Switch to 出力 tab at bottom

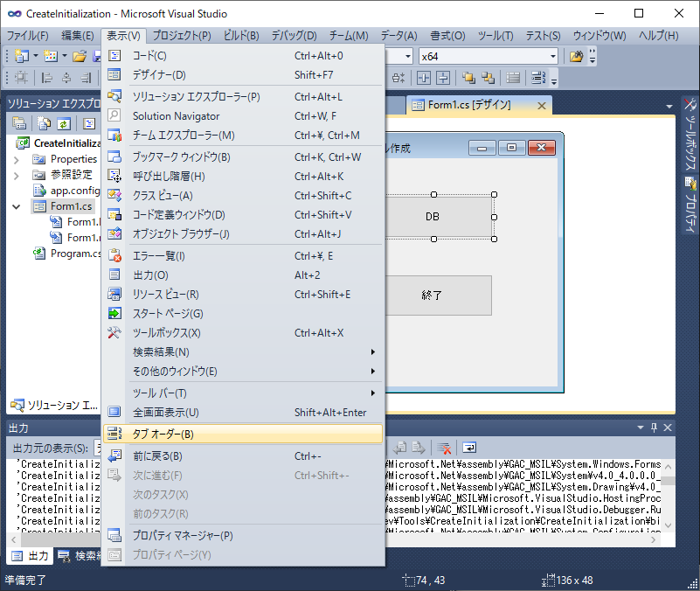pyautogui.click(x=31, y=556)
